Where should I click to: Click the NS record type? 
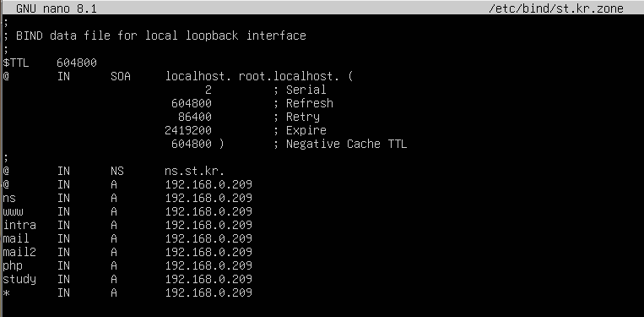click(117, 171)
